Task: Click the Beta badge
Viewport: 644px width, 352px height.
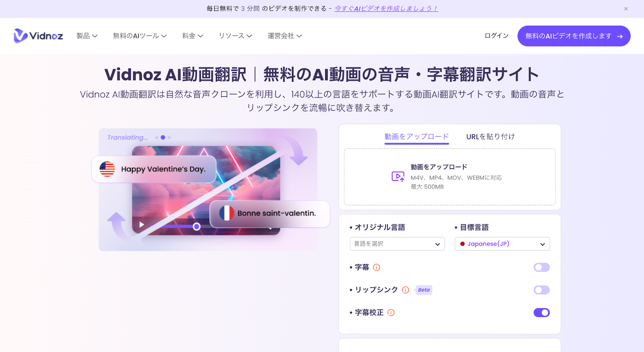Action: click(423, 290)
